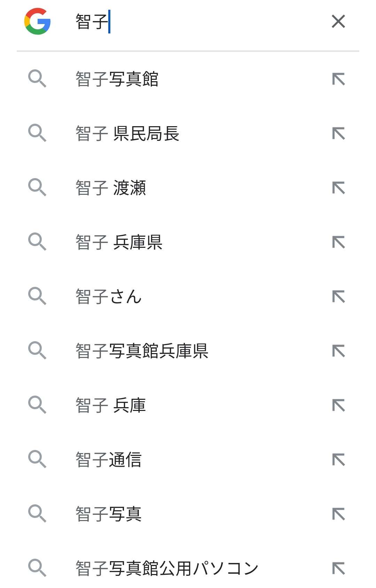The height and width of the screenshot is (588, 376).
Task: Insert 智子写真館 into search box via arrow
Action: coord(338,79)
